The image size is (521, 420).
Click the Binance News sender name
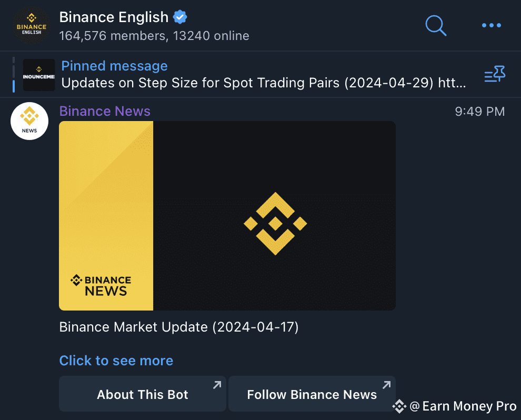(105, 111)
